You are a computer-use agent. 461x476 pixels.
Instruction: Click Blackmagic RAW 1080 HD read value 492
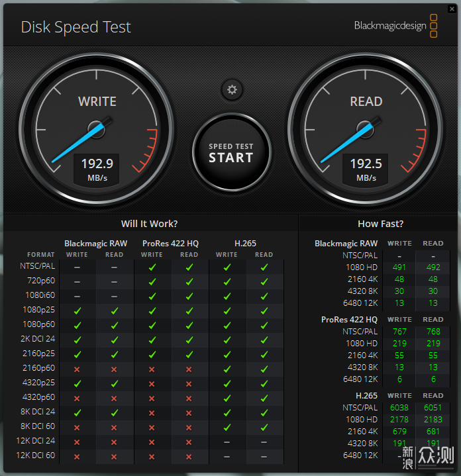click(433, 267)
